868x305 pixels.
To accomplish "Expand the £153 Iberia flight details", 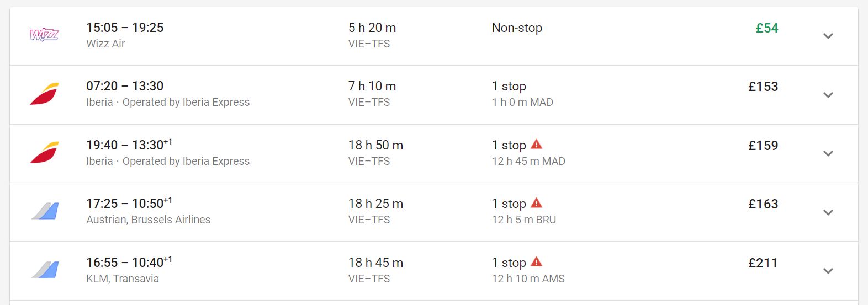I will tap(828, 95).
